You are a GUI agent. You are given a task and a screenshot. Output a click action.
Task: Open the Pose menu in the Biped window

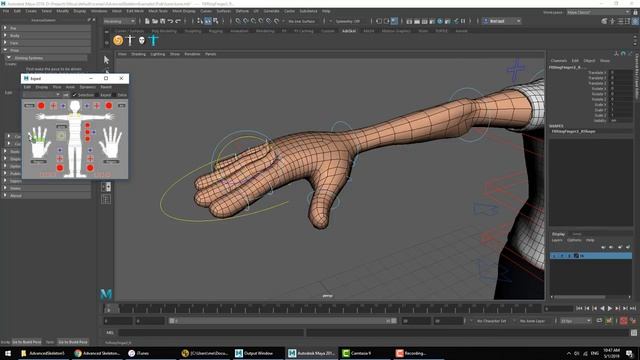pos(57,87)
